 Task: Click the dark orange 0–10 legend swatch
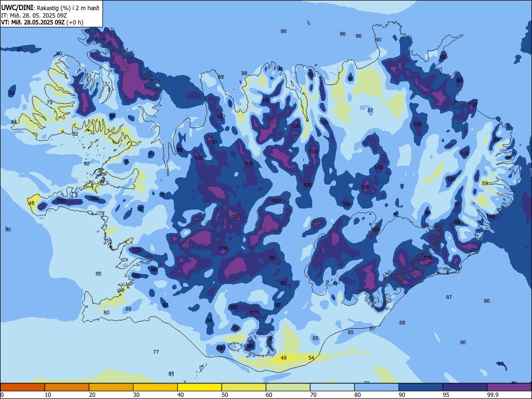point(22,387)
